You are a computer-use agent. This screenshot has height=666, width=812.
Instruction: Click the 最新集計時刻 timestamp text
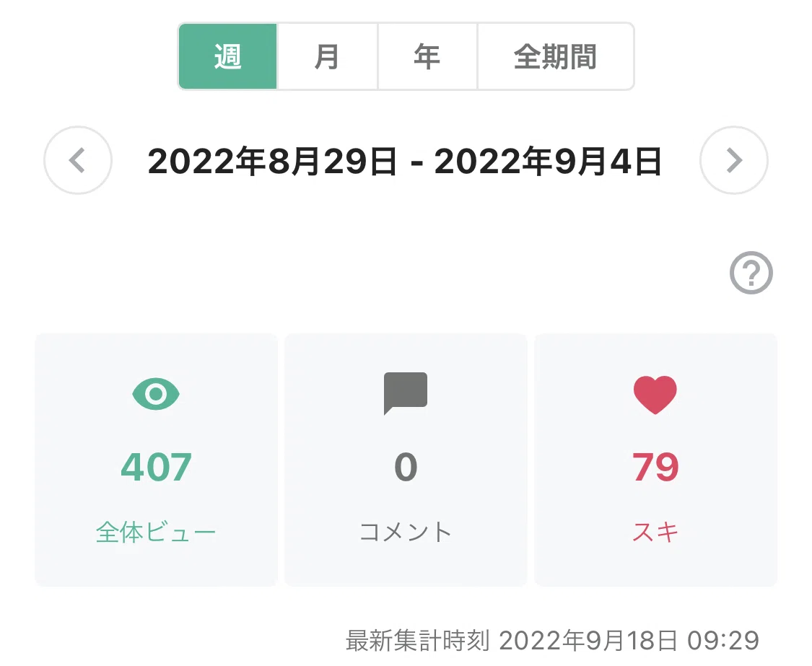pyautogui.click(x=553, y=641)
